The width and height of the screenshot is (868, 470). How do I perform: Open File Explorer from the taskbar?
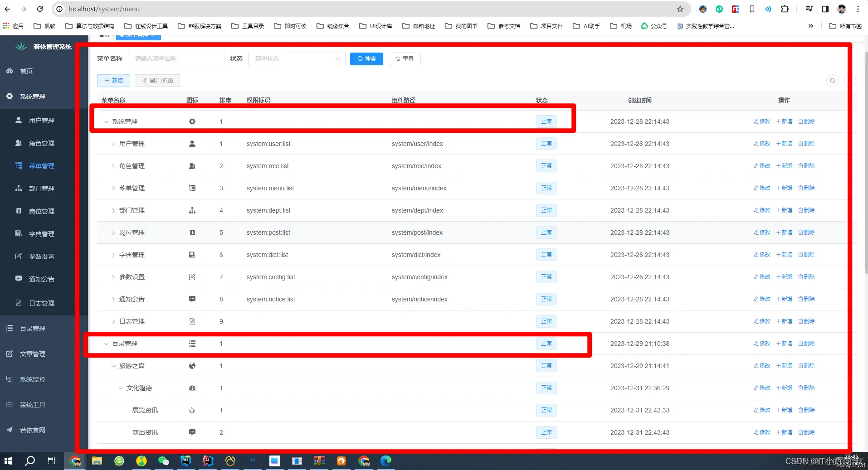pyautogui.click(x=97, y=461)
